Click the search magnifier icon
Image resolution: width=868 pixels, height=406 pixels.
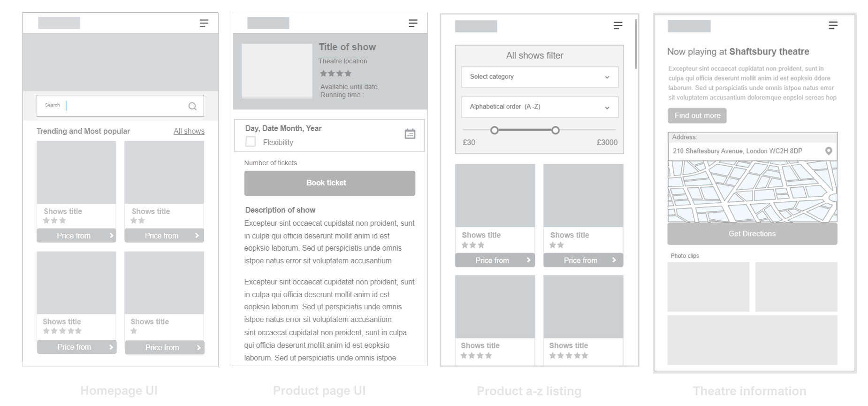pyautogui.click(x=192, y=106)
